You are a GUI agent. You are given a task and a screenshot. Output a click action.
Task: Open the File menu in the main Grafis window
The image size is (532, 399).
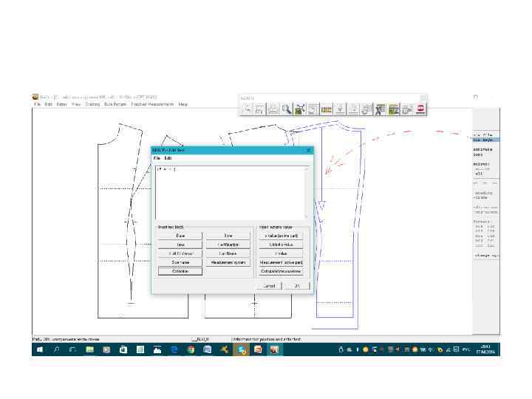[37, 104]
